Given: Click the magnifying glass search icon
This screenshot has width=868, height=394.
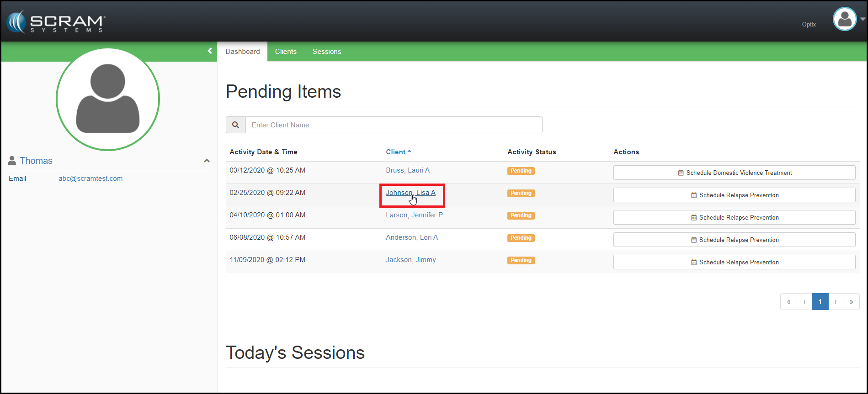Looking at the screenshot, I should pos(236,125).
